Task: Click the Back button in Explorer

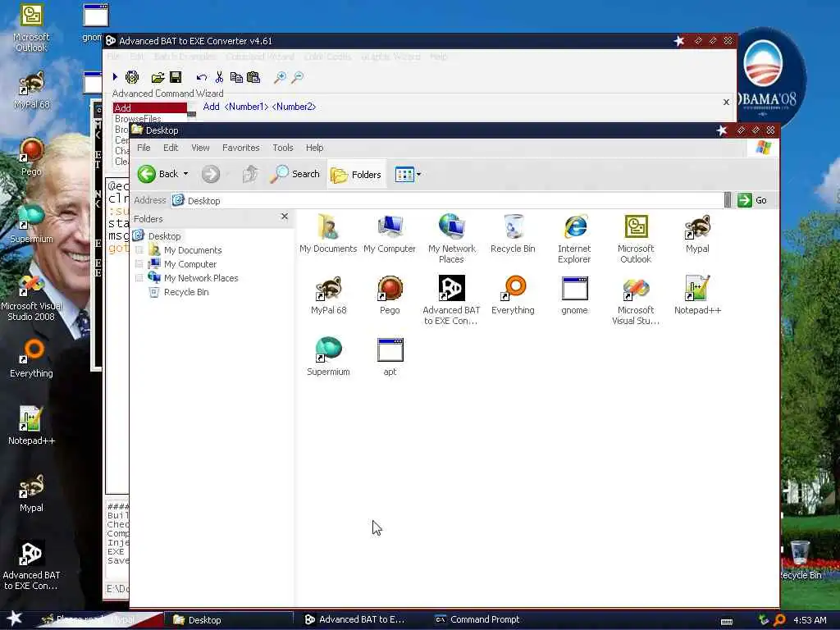Action: point(158,174)
